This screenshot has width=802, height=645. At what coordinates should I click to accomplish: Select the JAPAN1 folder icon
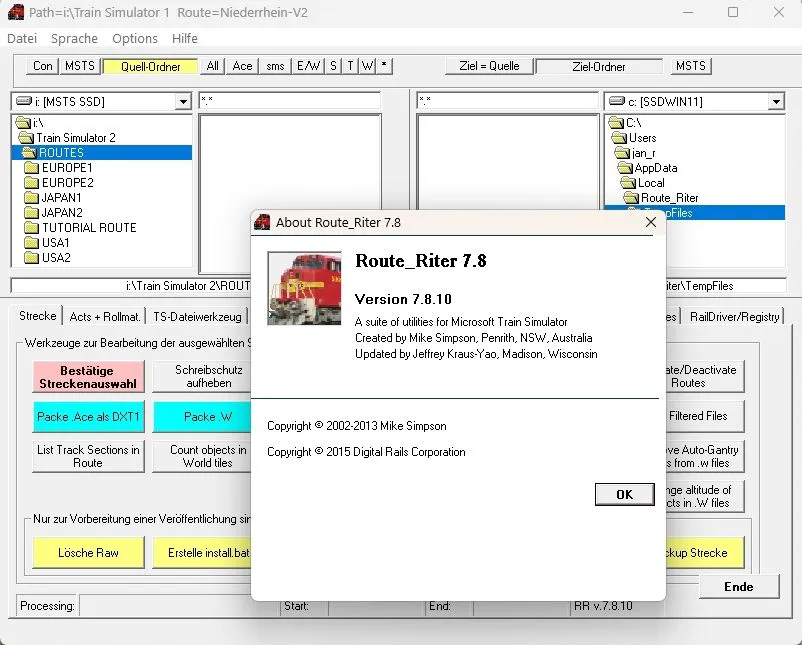(x=32, y=197)
